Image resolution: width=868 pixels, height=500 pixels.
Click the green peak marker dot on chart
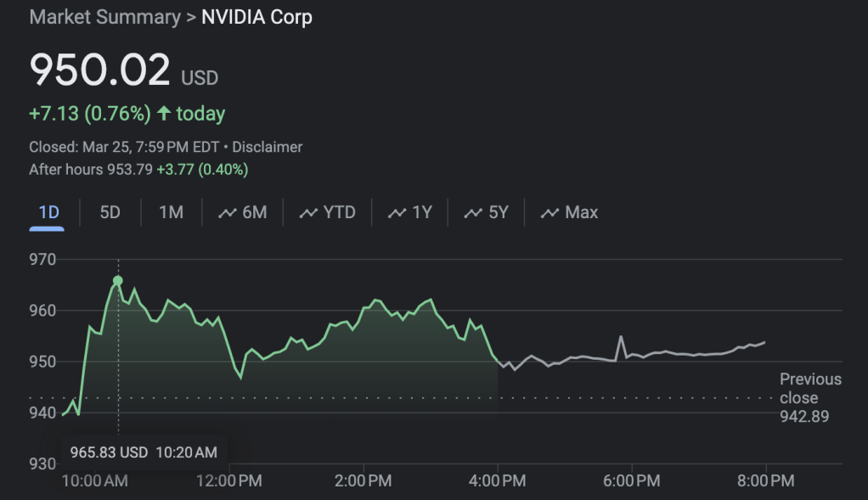pos(118,280)
